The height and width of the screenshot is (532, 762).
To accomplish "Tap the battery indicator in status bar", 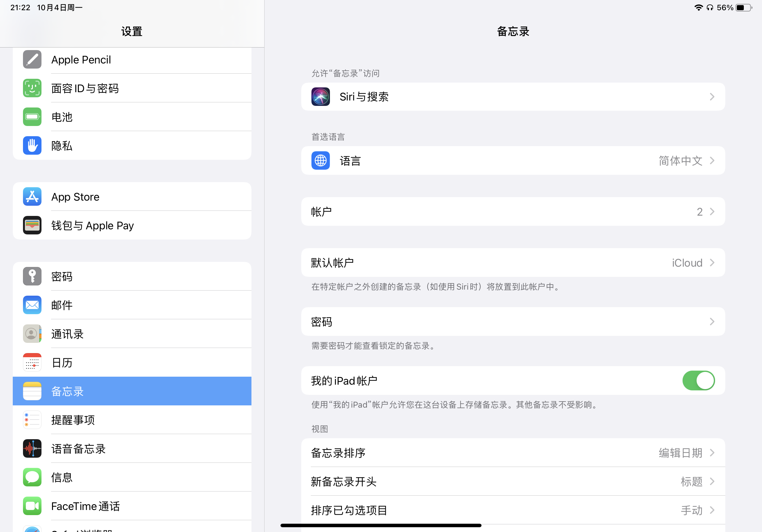I will pyautogui.click(x=744, y=8).
